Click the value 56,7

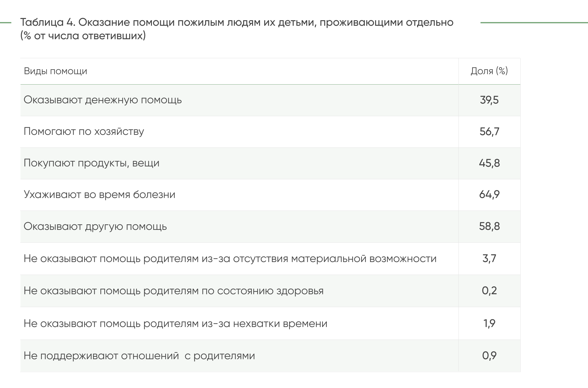point(489,131)
